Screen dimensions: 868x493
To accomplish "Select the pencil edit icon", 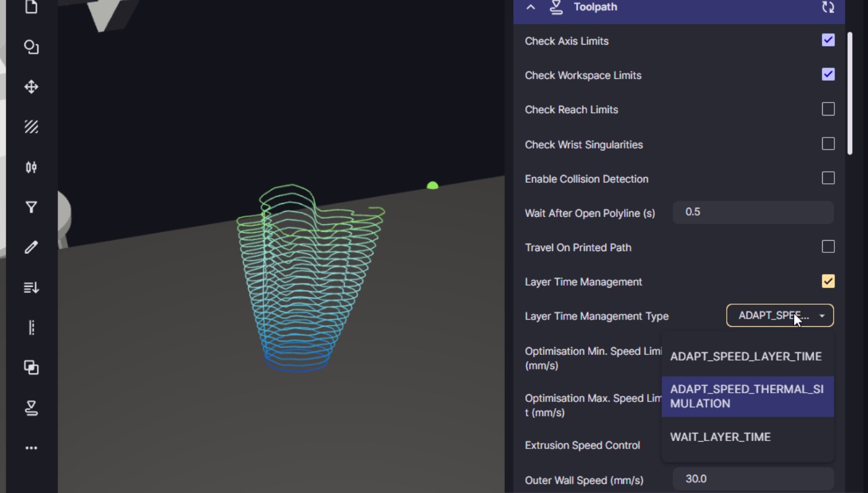I will 31,247.
